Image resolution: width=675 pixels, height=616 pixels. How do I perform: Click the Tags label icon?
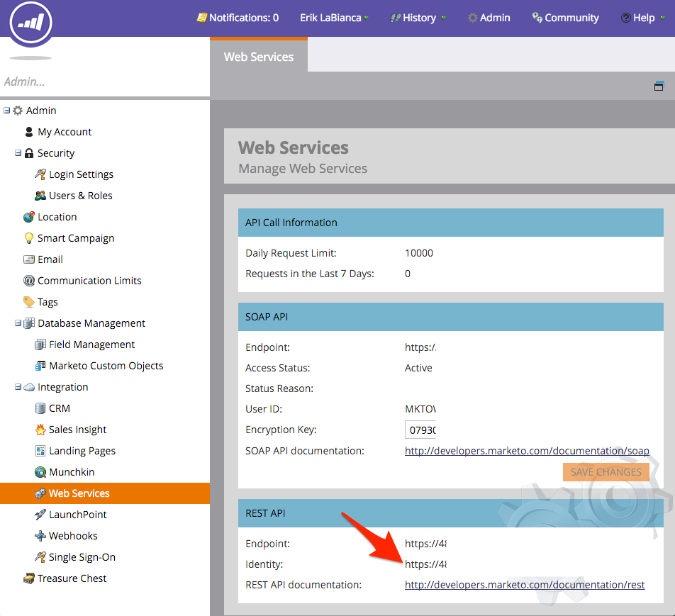29,302
